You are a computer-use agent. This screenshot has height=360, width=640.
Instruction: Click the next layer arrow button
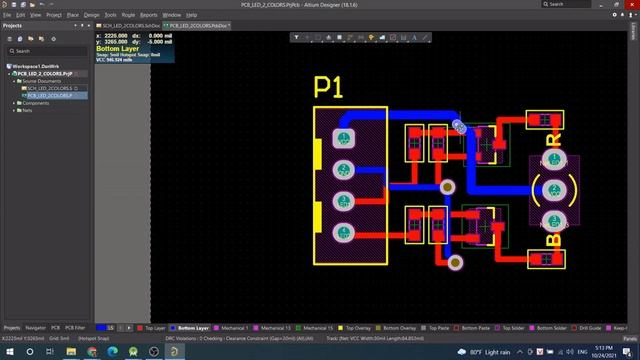pos(129,328)
